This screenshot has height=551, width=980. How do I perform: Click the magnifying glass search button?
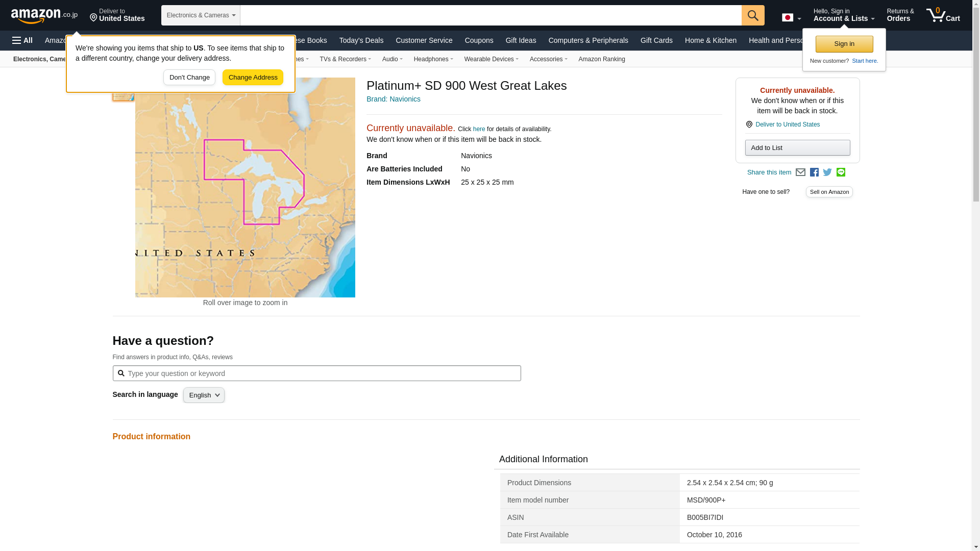(x=753, y=15)
